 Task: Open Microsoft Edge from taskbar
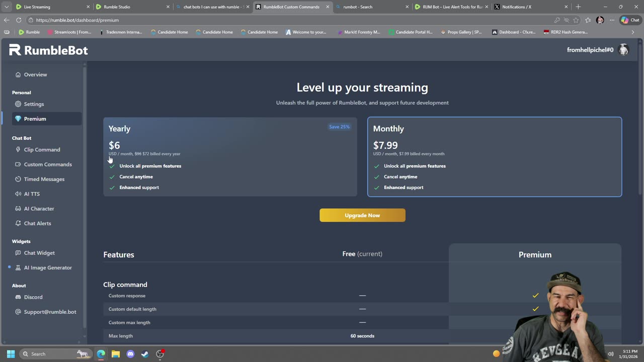[x=101, y=354]
